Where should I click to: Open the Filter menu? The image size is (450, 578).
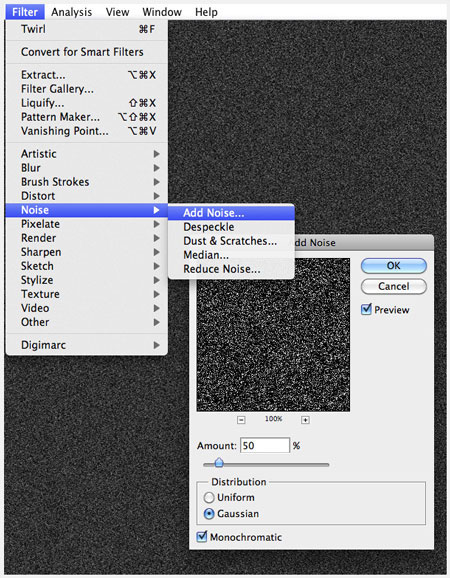pyautogui.click(x=25, y=12)
